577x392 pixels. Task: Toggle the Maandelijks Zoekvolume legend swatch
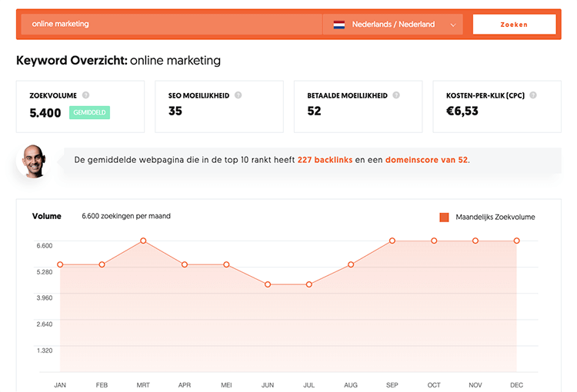(444, 218)
